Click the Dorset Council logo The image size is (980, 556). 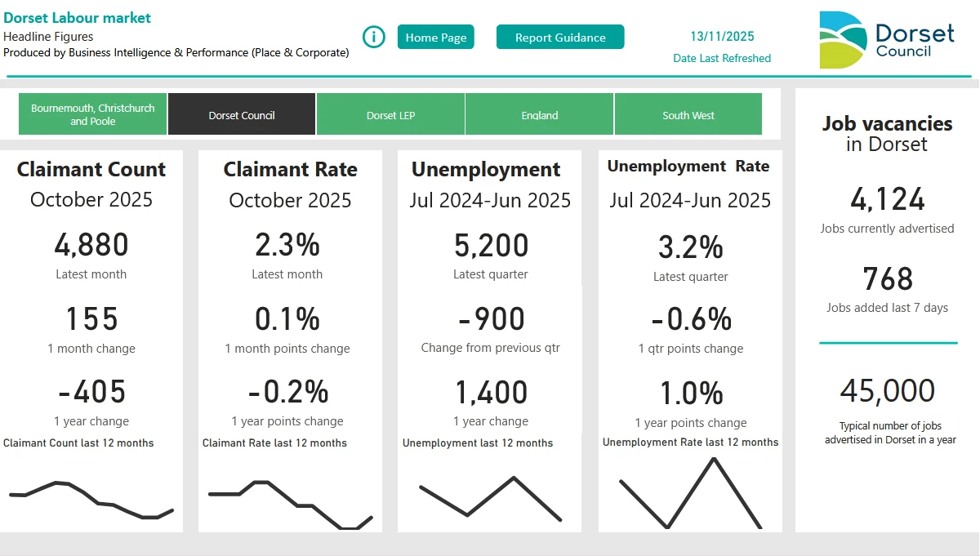(888, 37)
